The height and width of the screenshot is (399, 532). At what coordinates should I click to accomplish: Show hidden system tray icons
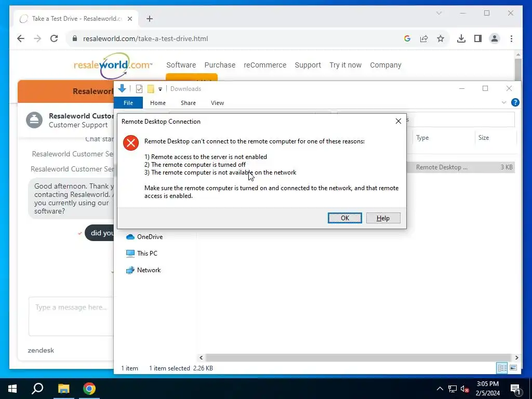point(440,389)
